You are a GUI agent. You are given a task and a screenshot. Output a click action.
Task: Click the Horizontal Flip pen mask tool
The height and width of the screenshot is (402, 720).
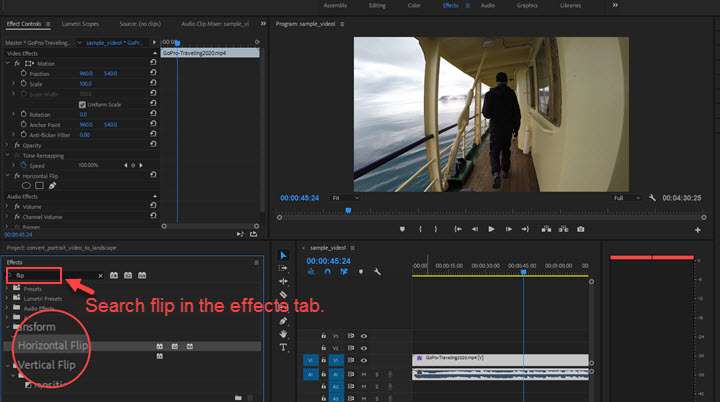[x=52, y=185]
